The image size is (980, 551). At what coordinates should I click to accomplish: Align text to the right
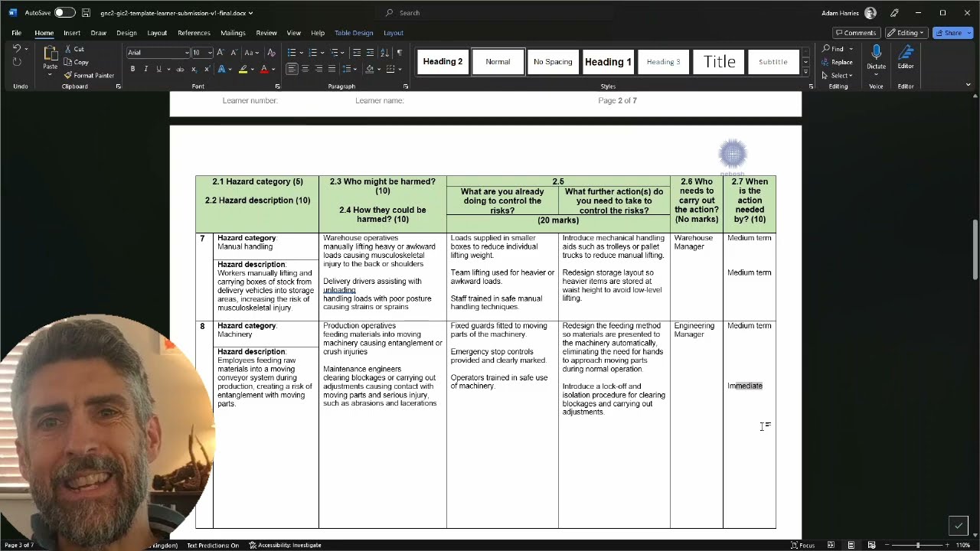pyautogui.click(x=318, y=70)
